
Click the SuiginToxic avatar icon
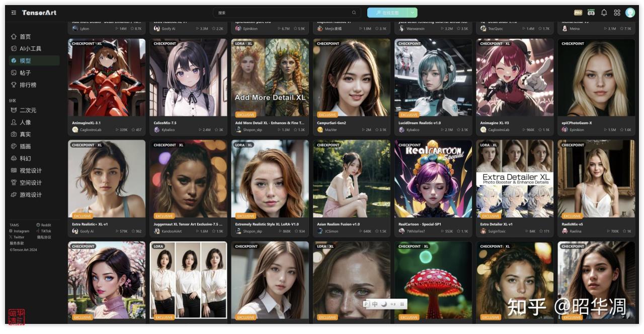[483, 231]
